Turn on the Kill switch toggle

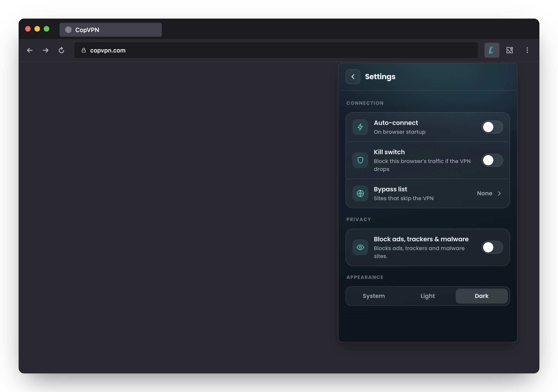[492, 160]
